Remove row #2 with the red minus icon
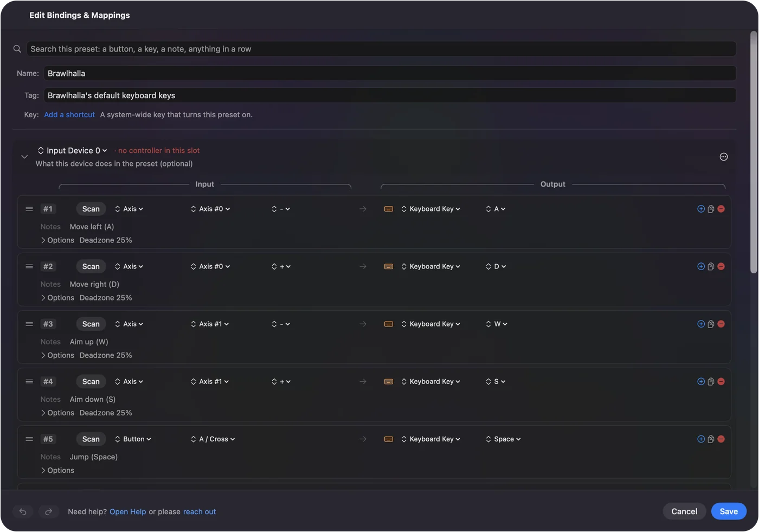 tap(721, 266)
